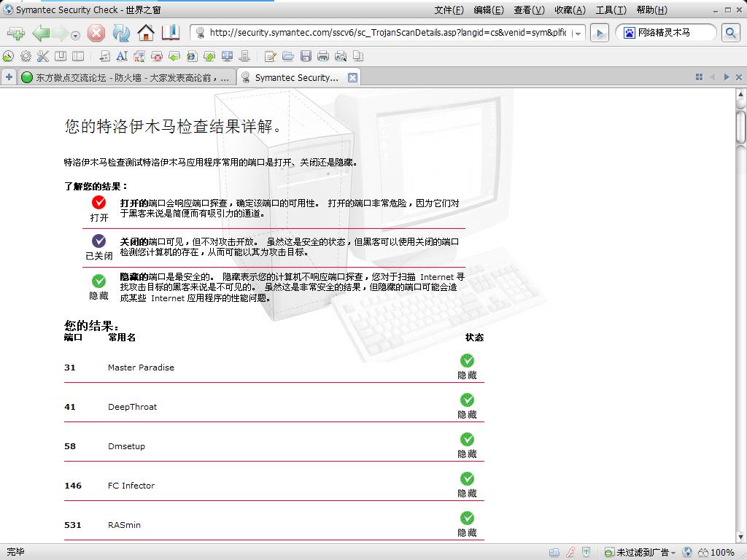The height and width of the screenshot is (560, 747).
Task: Click the DeepThroat row name
Action: (133, 407)
